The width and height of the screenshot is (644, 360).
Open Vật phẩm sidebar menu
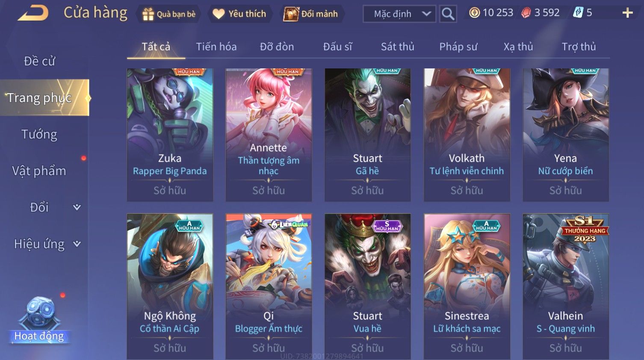pos(39,171)
